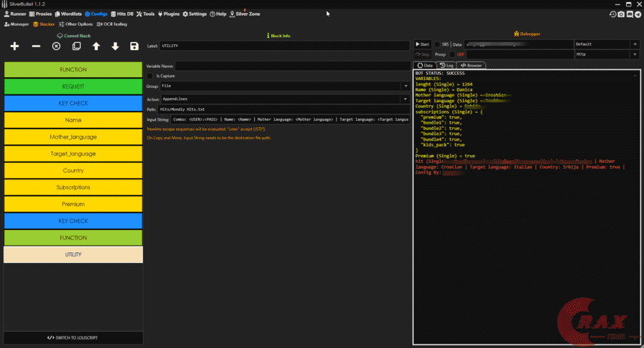This screenshot has width=644, height=348.
Task: Save the config with the floppy disk icon
Action: point(135,46)
